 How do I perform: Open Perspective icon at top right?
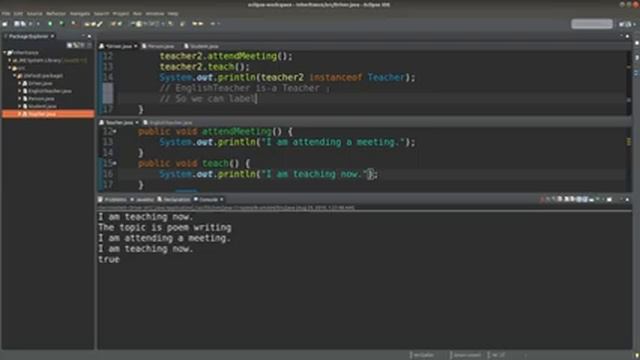(x=622, y=24)
